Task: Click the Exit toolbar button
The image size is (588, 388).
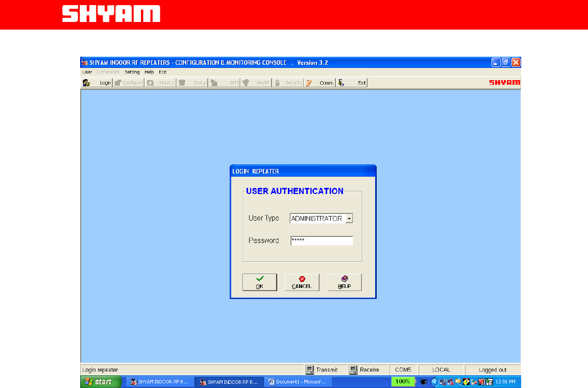Action: (352, 83)
